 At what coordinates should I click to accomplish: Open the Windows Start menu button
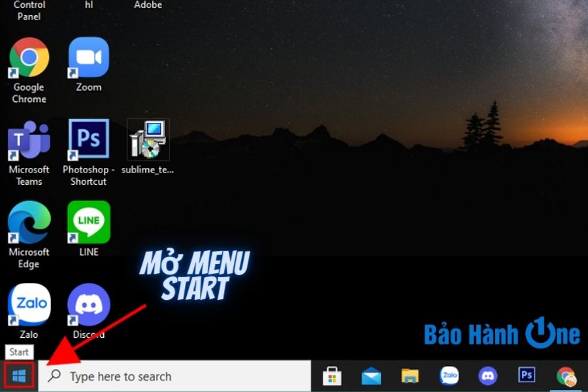tap(19, 376)
